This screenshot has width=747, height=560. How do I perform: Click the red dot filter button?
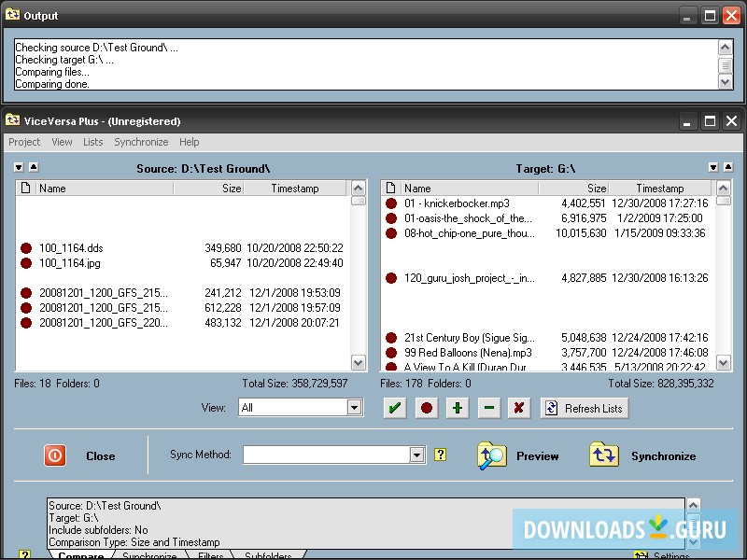427,408
